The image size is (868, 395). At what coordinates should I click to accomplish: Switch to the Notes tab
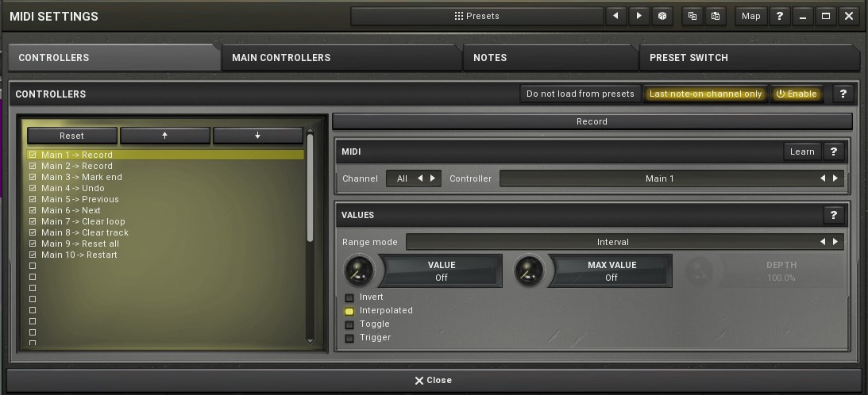point(550,58)
